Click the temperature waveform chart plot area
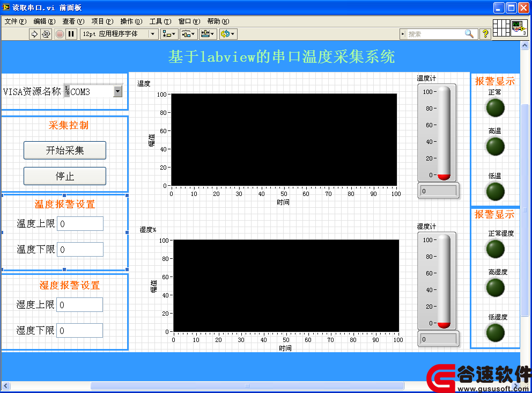The image size is (532, 393). point(284,140)
